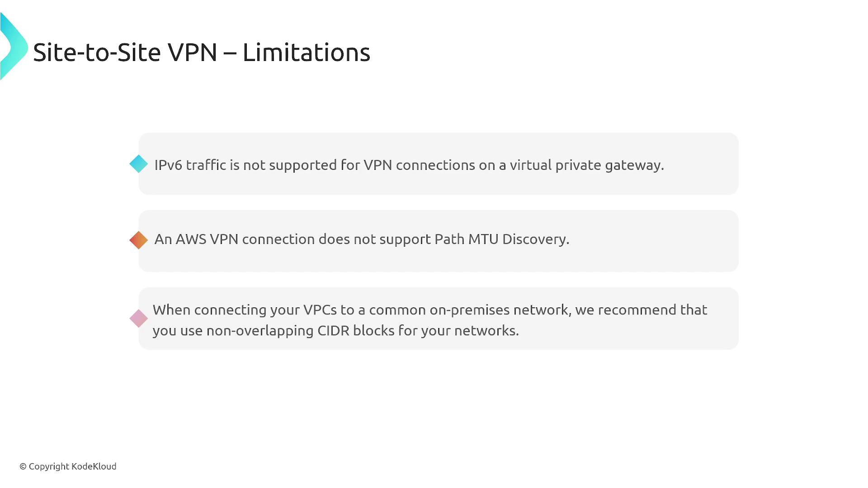The width and height of the screenshot is (868, 488).
Task: Click the word "VPCs" in the third card
Action: (320, 310)
